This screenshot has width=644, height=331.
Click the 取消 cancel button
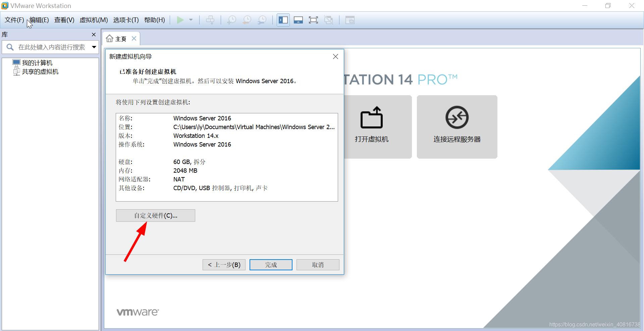(x=318, y=265)
